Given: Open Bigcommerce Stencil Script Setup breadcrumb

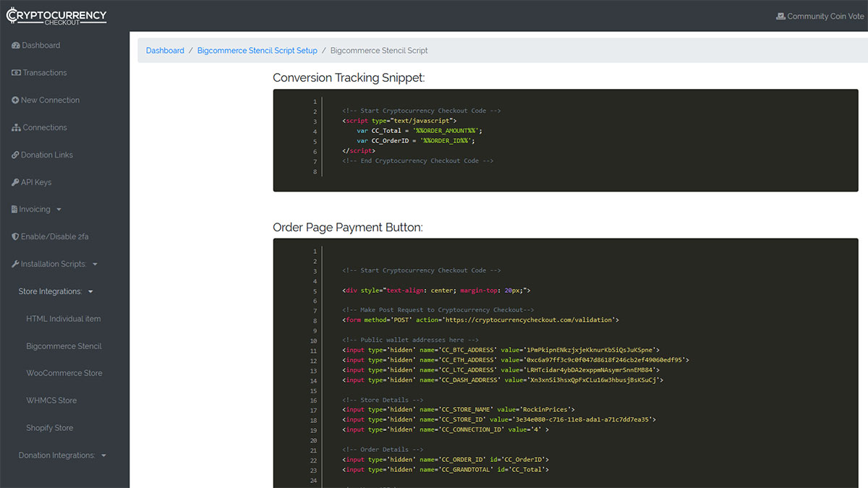Looking at the screenshot, I should 258,51.
